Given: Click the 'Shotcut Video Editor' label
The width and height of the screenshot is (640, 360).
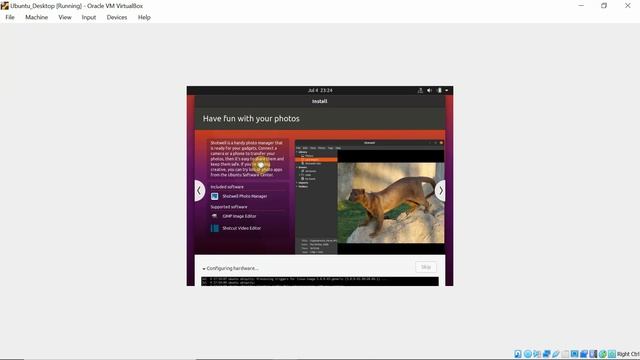Looking at the screenshot, I should pyautogui.click(x=241, y=228).
